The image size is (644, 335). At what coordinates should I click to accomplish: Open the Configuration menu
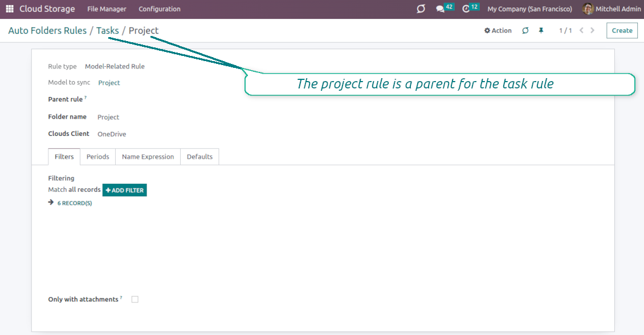click(160, 9)
